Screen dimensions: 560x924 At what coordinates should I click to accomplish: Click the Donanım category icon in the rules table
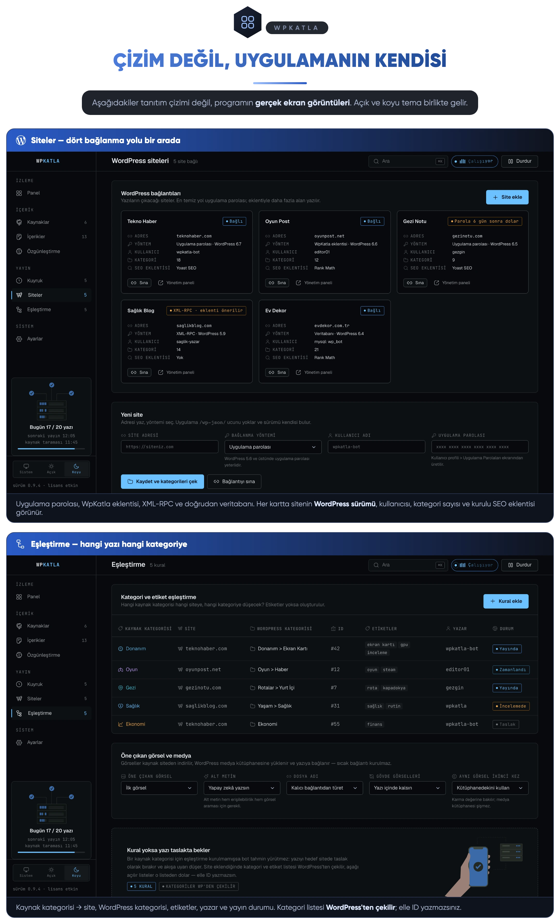121,649
